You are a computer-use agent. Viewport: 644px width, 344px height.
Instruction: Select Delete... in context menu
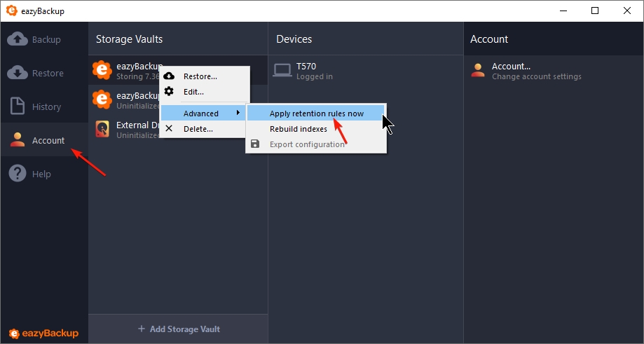pos(198,129)
